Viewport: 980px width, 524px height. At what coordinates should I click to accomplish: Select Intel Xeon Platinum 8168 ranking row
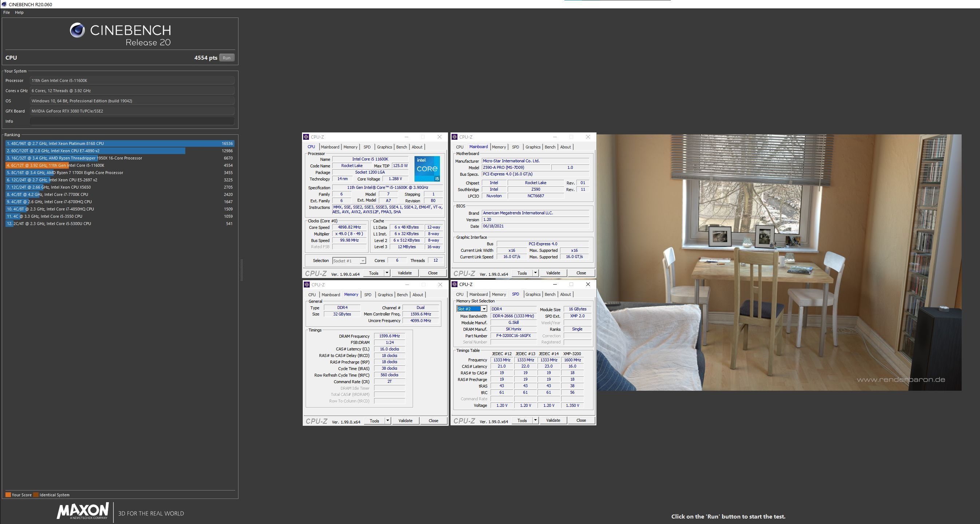(119, 143)
